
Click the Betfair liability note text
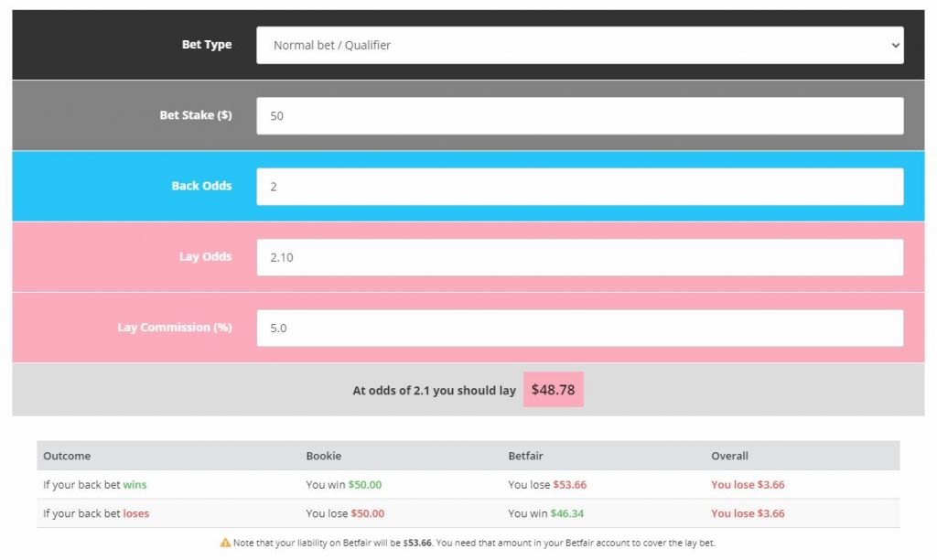[x=474, y=543]
